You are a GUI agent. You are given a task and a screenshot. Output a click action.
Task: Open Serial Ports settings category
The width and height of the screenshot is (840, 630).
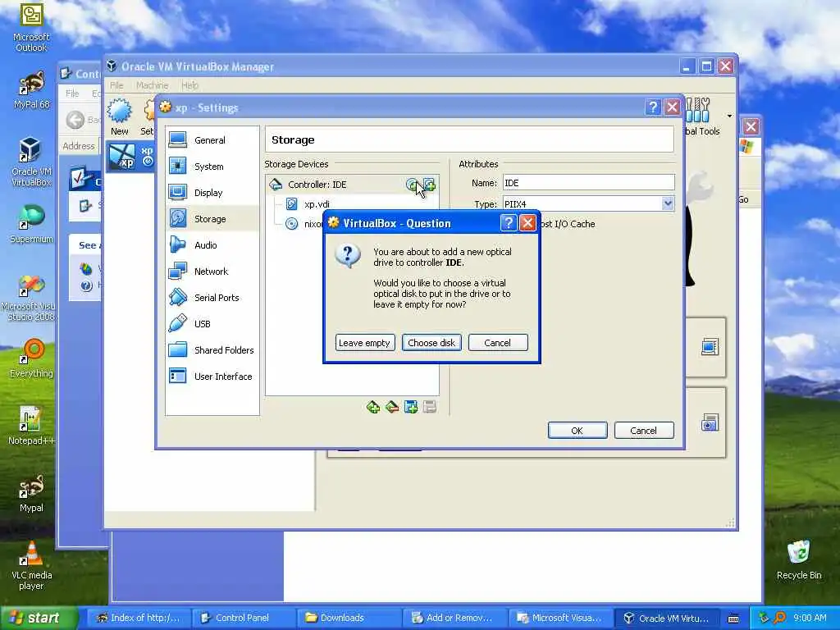212,298
